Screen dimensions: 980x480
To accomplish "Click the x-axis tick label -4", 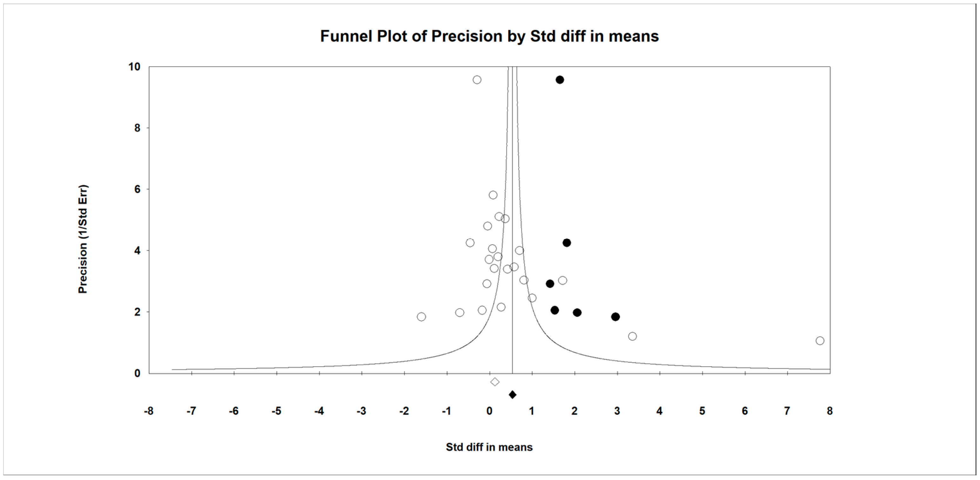I will [x=319, y=411].
